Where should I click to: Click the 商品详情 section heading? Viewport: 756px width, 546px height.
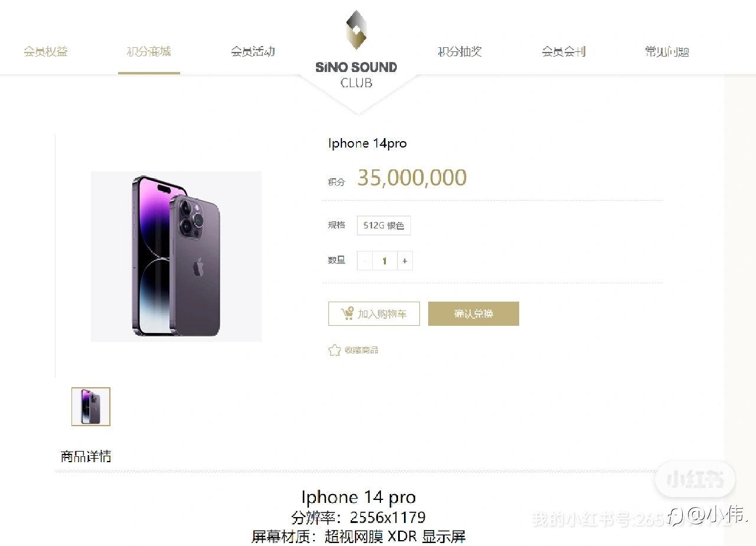coord(86,456)
